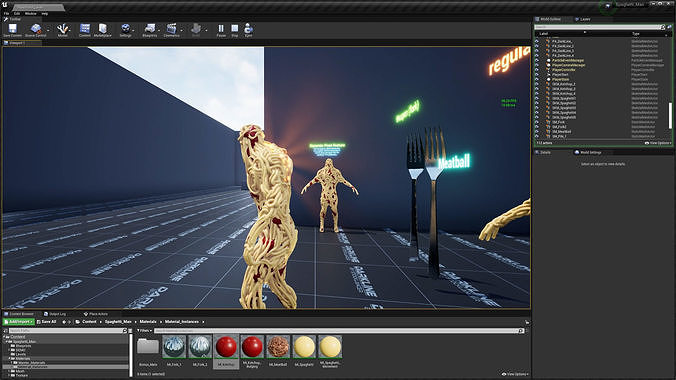This screenshot has width=676, height=380.
Task: Toggle visibility eye for ParticleEventManager
Action: pos(537,60)
